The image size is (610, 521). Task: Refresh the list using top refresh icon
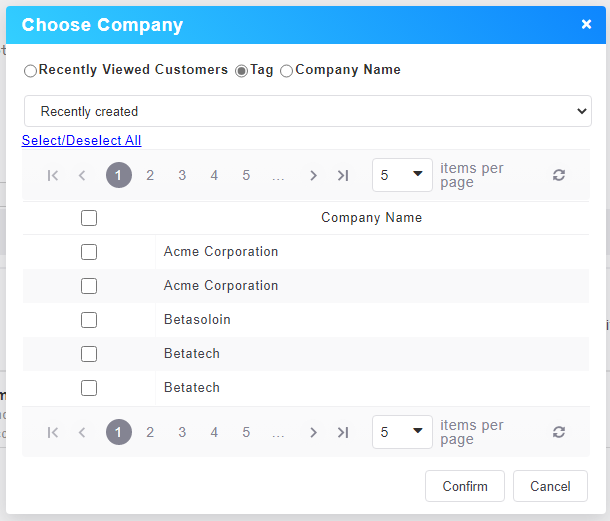point(559,175)
